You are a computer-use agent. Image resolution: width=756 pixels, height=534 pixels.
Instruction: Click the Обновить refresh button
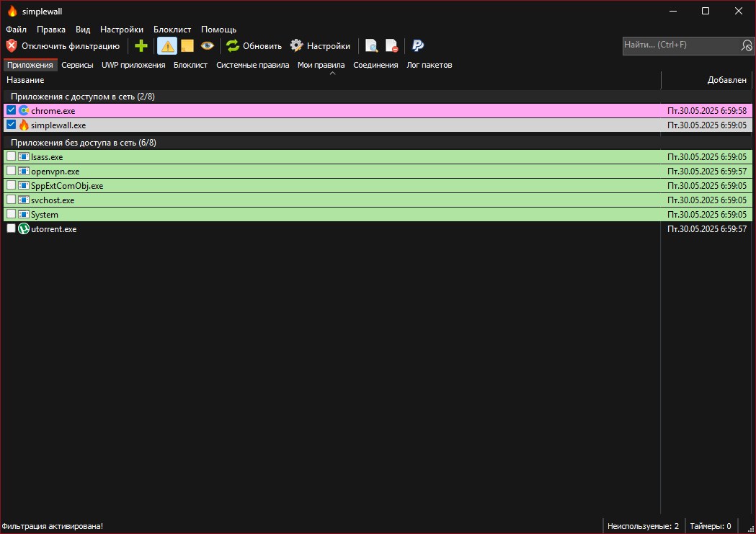click(254, 46)
